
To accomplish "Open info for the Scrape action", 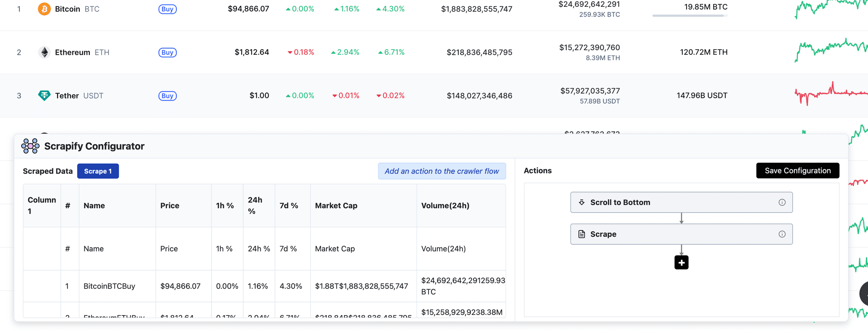I will 782,234.
